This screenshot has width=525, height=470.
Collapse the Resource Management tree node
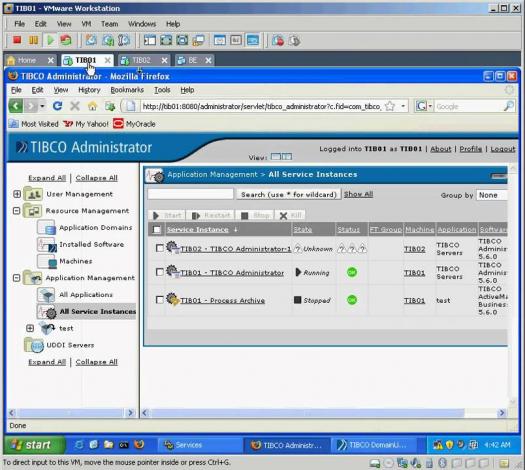click(x=16, y=211)
